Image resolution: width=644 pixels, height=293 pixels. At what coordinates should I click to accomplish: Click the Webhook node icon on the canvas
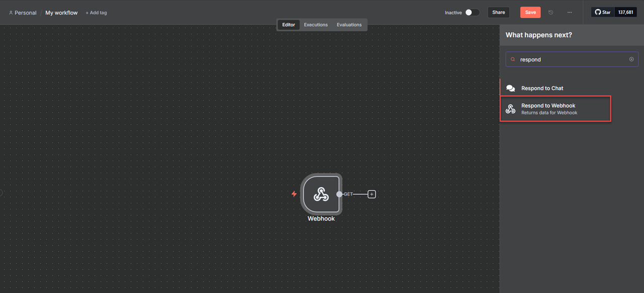click(321, 194)
